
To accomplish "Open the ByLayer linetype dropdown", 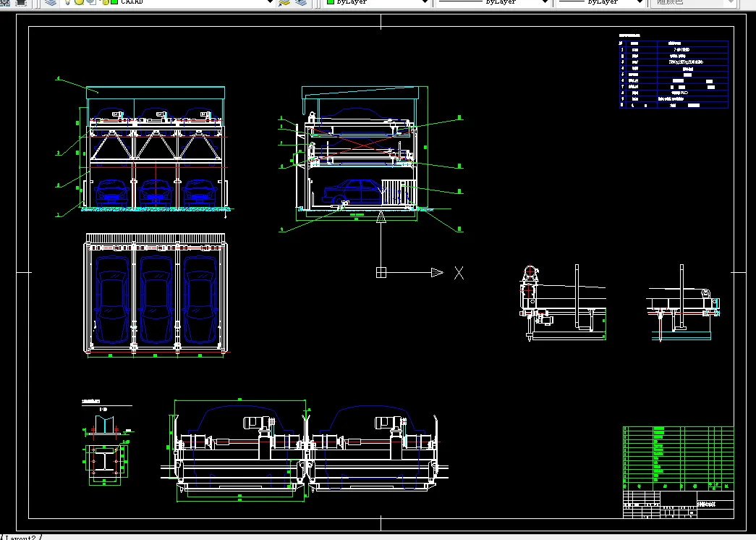I will tap(493, 2).
